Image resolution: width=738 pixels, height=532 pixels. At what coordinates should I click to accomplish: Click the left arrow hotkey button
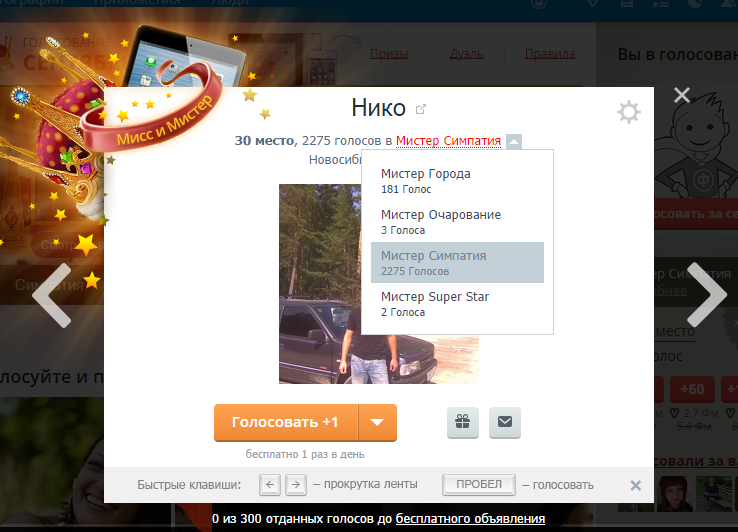point(270,484)
